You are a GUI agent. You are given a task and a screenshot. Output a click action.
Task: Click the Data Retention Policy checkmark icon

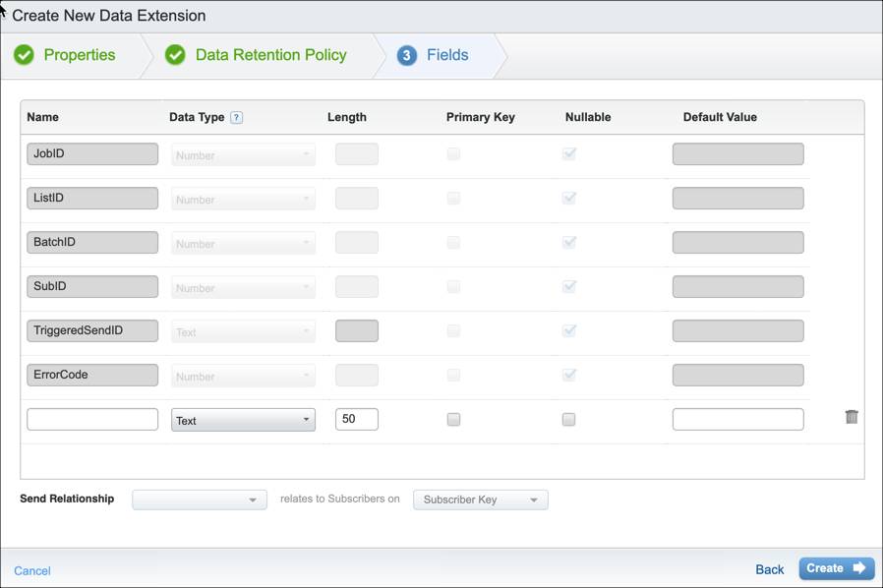(175, 55)
